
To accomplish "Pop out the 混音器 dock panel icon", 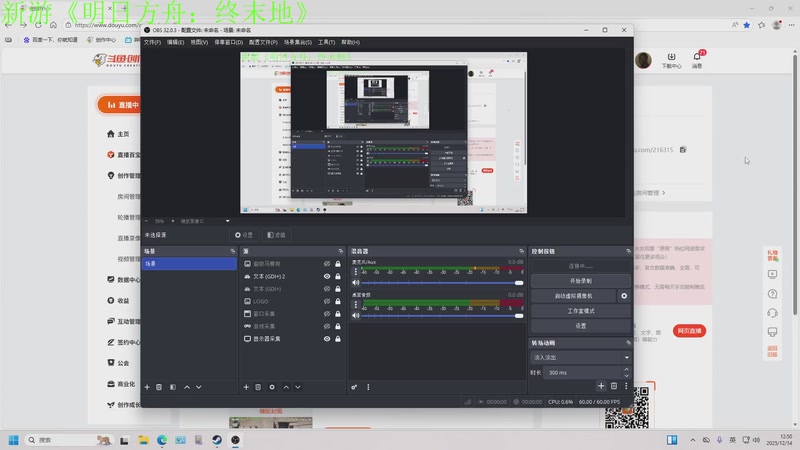I will (x=521, y=251).
